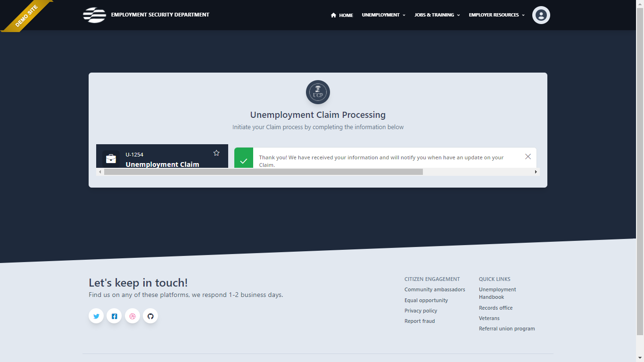
Task: Click the Report fraud link
Action: pyautogui.click(x=420, y=321)
